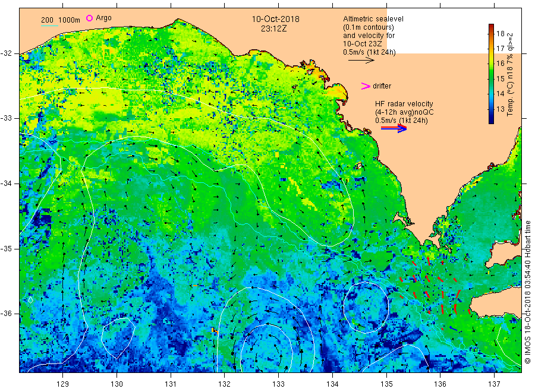The image size is (535, 392).
Task: Click the longitude axis label 129
Action: pos(63,384)
